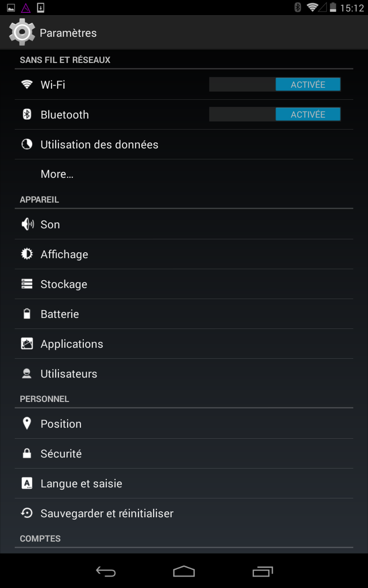Tap the Wi-Fi signal icon in settings list
Screen dimensions: 368x588
point(27,85)
